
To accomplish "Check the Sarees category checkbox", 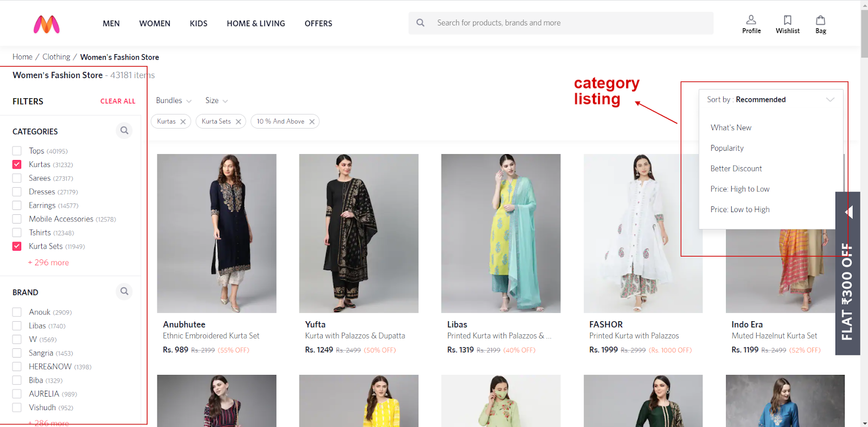I will (x=17, y=178).
